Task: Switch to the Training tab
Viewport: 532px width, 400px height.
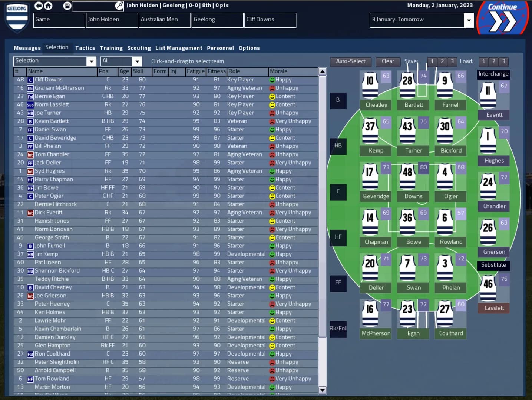Action: pos(111,48)
